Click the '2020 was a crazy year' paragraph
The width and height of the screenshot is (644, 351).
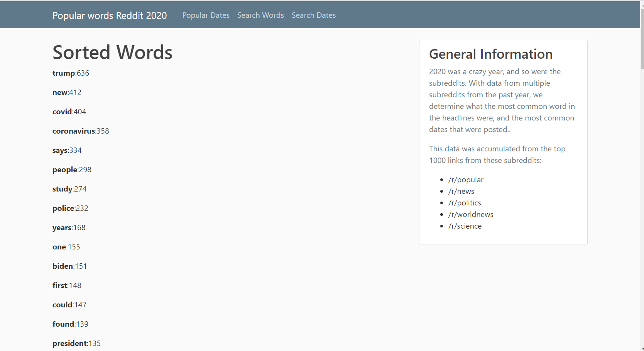click(502, 100)
